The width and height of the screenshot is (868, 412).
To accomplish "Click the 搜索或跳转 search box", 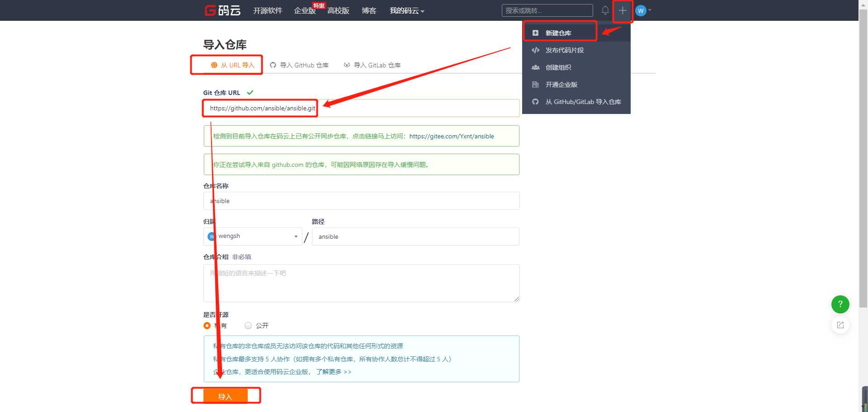I will (x=547, y=10).
